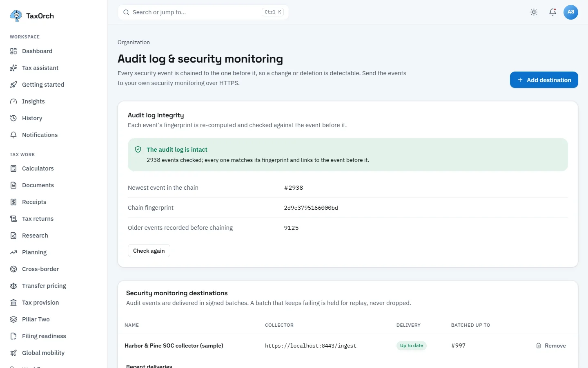Go to Tax returns in the sidebar

pyautogui.click(x=54, y=219)
